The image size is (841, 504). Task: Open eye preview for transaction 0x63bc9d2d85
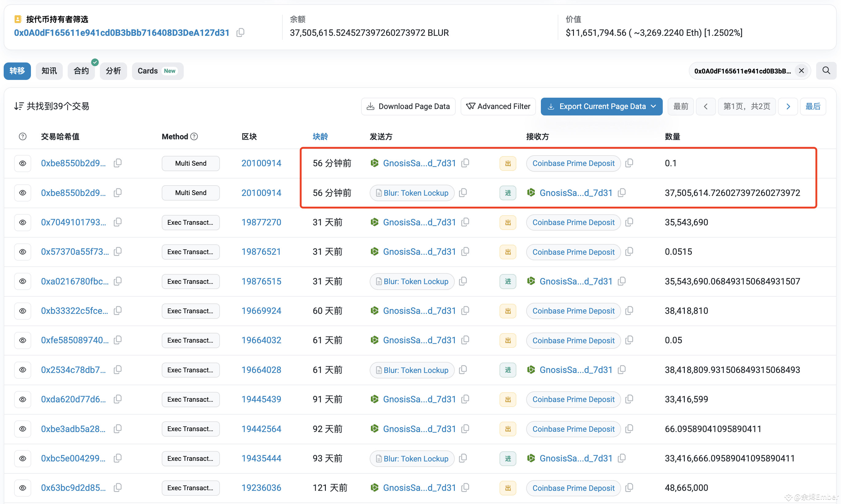point(22,488)
